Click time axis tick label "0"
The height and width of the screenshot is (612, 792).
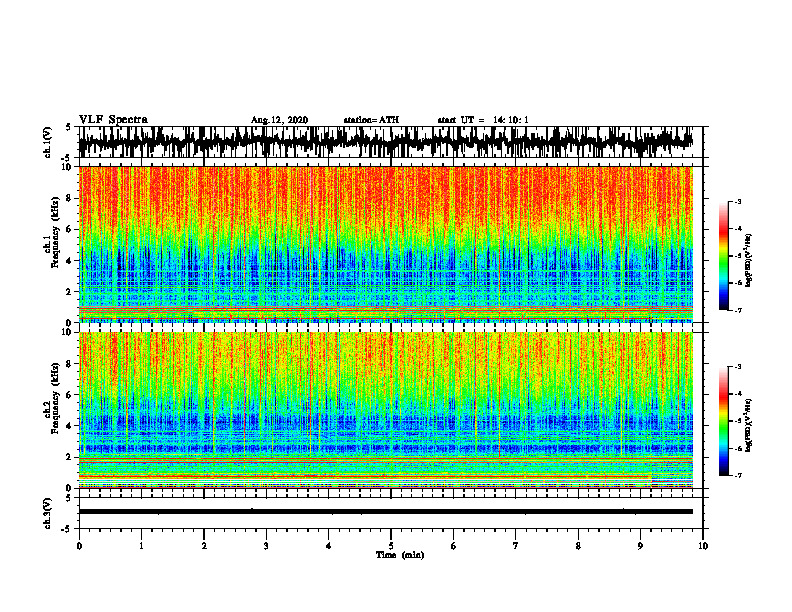[79, 546]
